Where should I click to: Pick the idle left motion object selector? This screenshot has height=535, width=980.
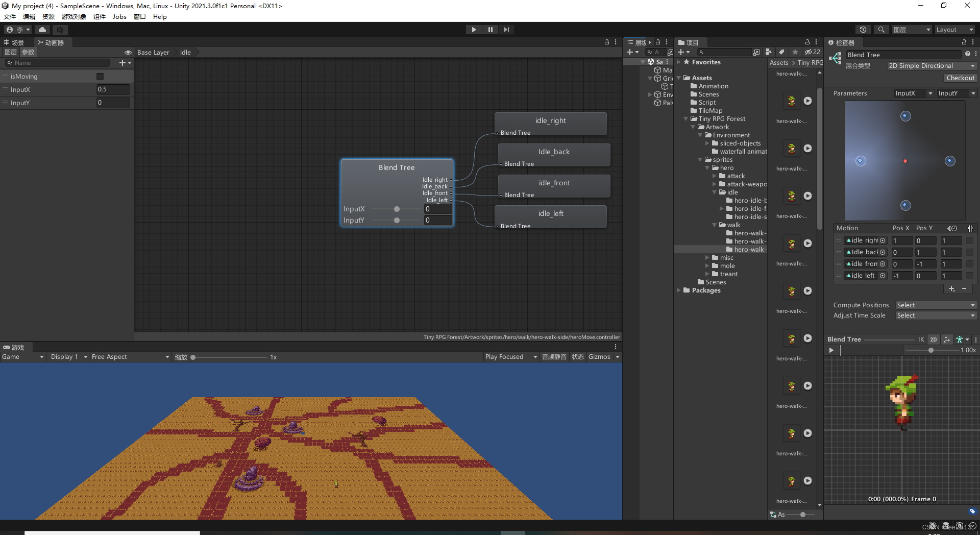[x=883, y=276]
